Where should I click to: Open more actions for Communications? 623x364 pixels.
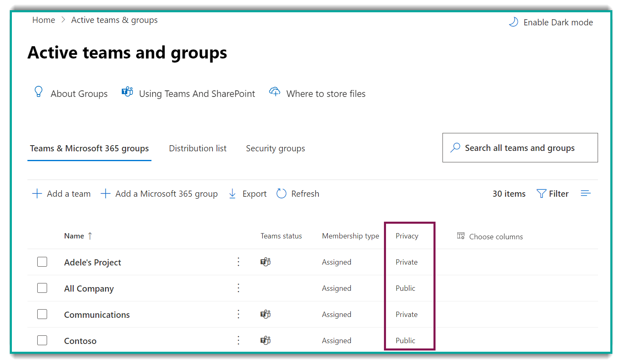click(x=239, y=314)
